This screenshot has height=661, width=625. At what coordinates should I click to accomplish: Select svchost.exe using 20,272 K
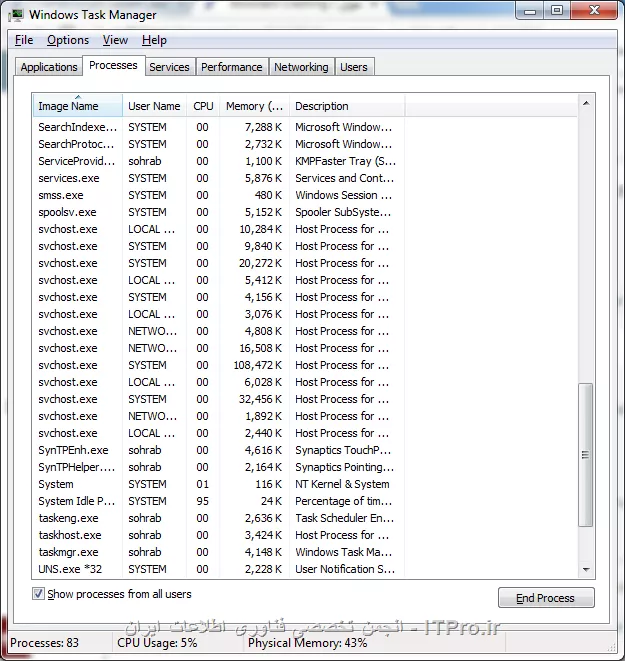[219, 263]
